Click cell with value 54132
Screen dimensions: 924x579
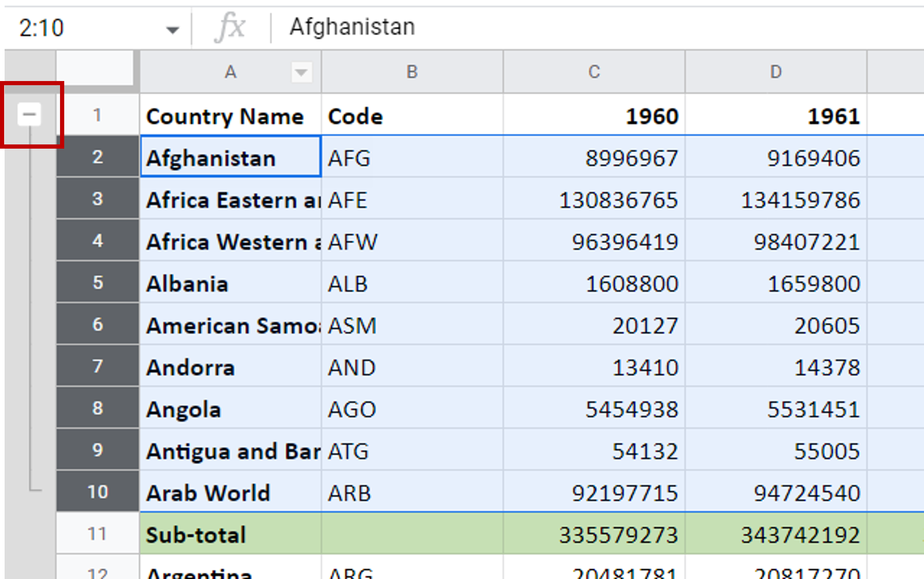(x=594, y=450)
